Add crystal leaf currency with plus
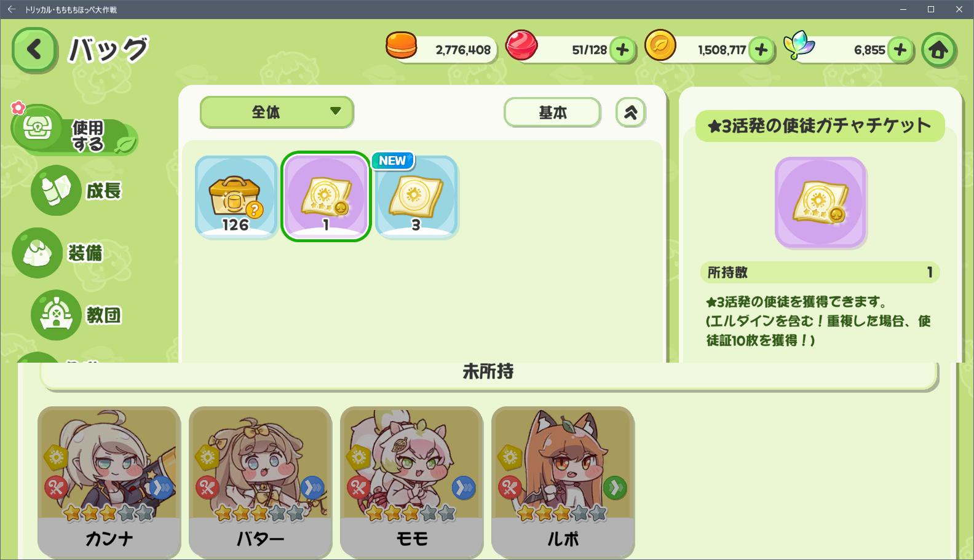This screenshot has height=560, width=974. [900, 50]
